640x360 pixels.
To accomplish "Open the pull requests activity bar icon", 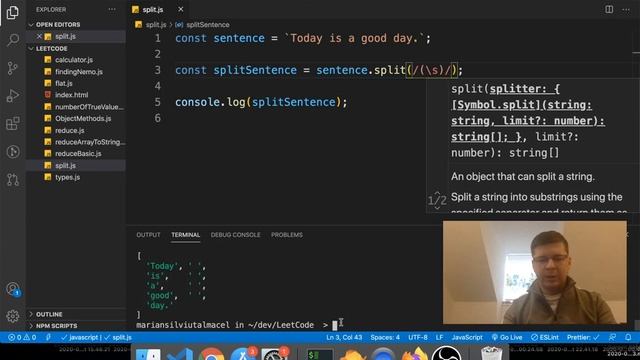I will (x=13, y=180).
